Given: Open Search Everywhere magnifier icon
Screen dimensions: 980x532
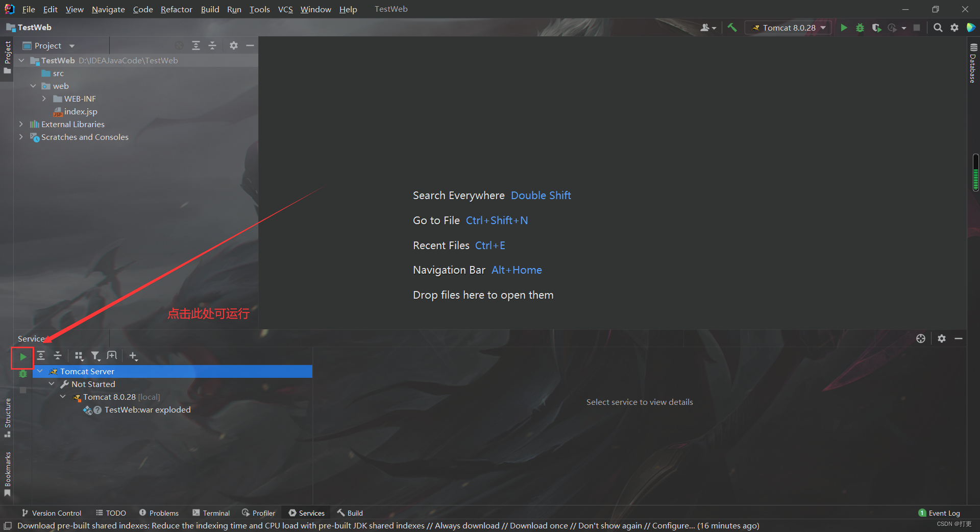Looking at the screenshot, I should pos(938,28).
